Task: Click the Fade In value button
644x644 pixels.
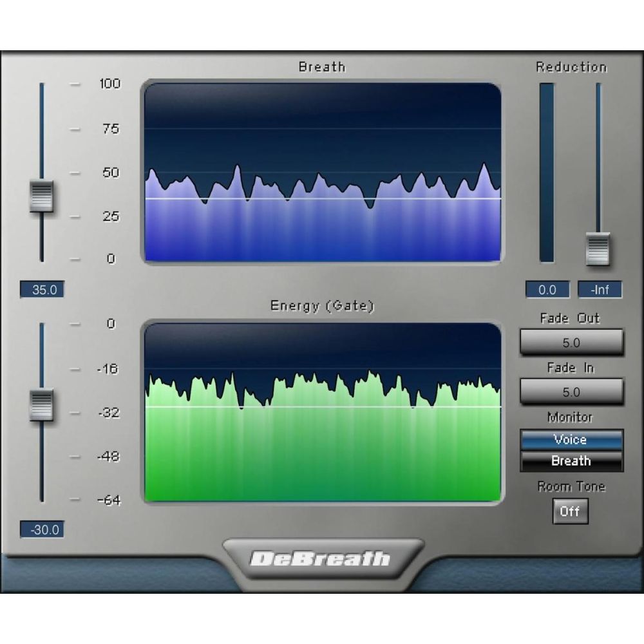Action: click(571, 392)
